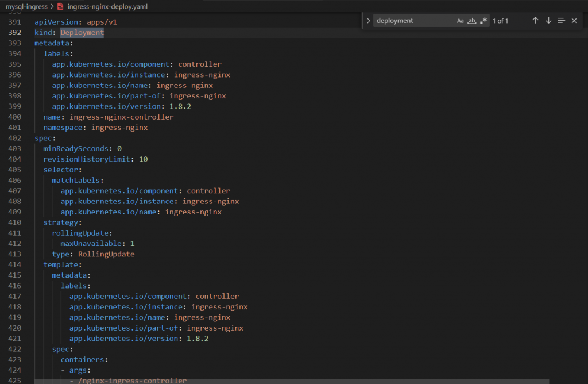Click 'revisionHistoryLimit' key
588x384 pixels.
coord(87,159)
